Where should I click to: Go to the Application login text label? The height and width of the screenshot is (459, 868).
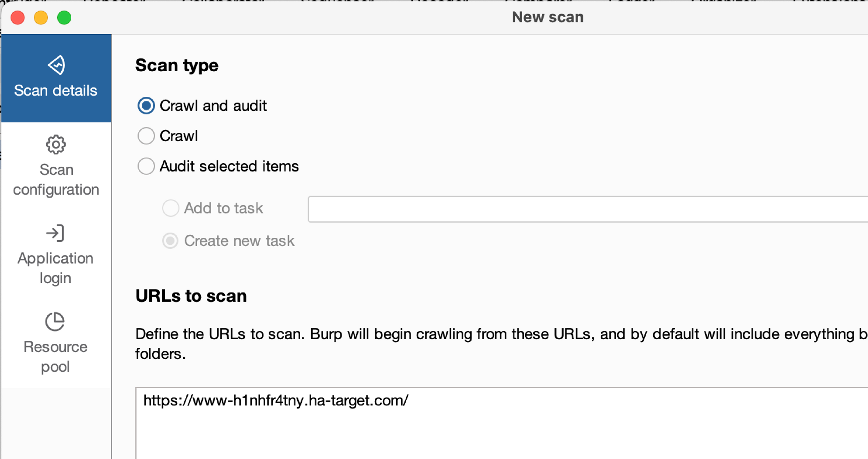[x=55, y=268]
